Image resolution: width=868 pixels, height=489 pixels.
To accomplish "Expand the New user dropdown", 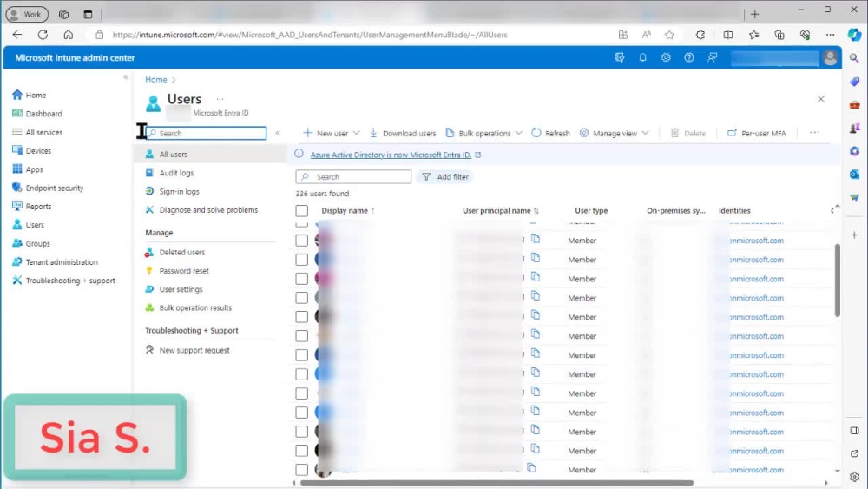I will [357, 133].
